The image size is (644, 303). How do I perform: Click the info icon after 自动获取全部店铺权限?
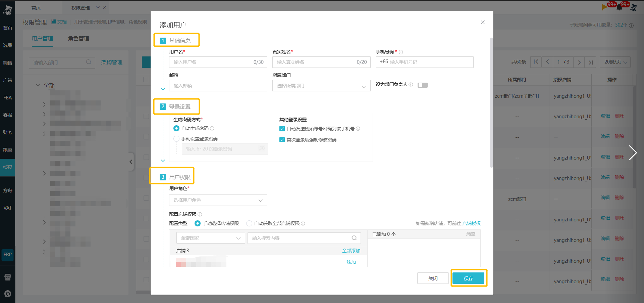click(303, 223)
